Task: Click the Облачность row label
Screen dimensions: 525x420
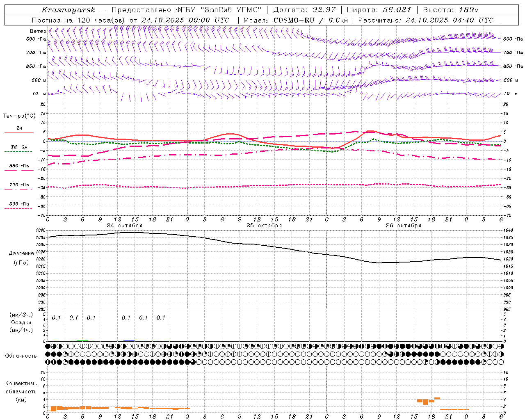Action: (x=21, y=356)
